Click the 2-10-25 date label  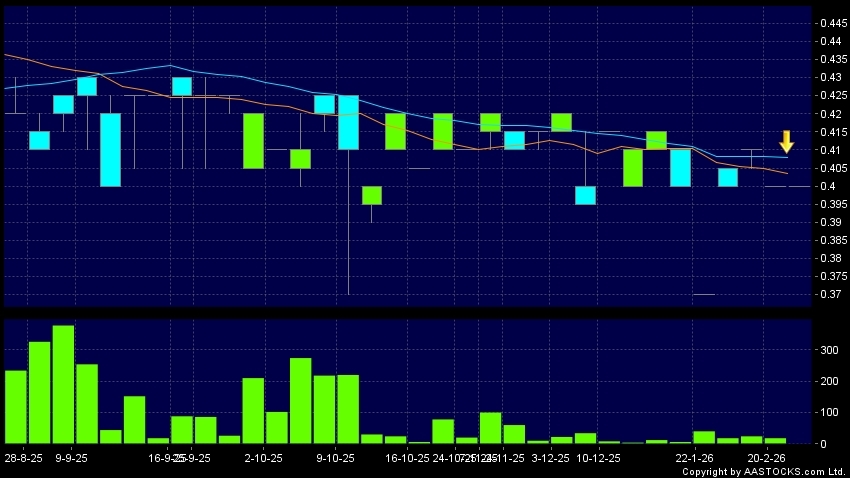click(263, 457)
